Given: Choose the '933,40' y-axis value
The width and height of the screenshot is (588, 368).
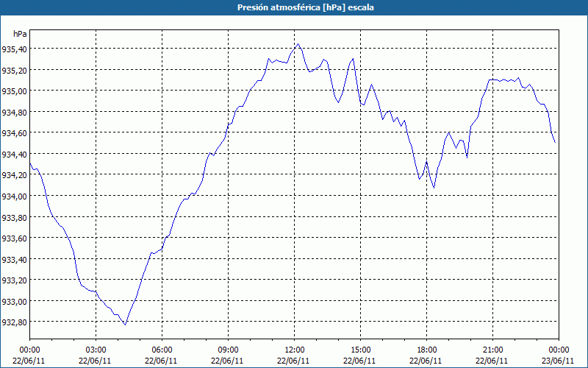Looking at the screenshot, I should 13,259.
